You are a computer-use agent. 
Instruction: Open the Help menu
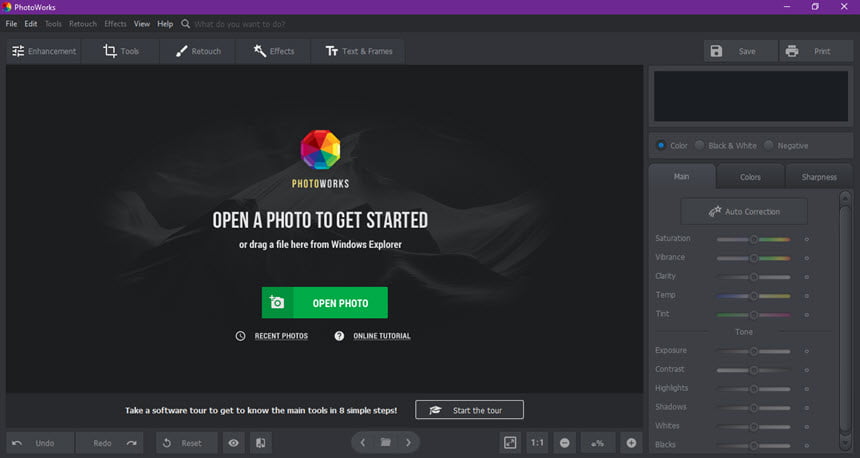tap(165, 24)
